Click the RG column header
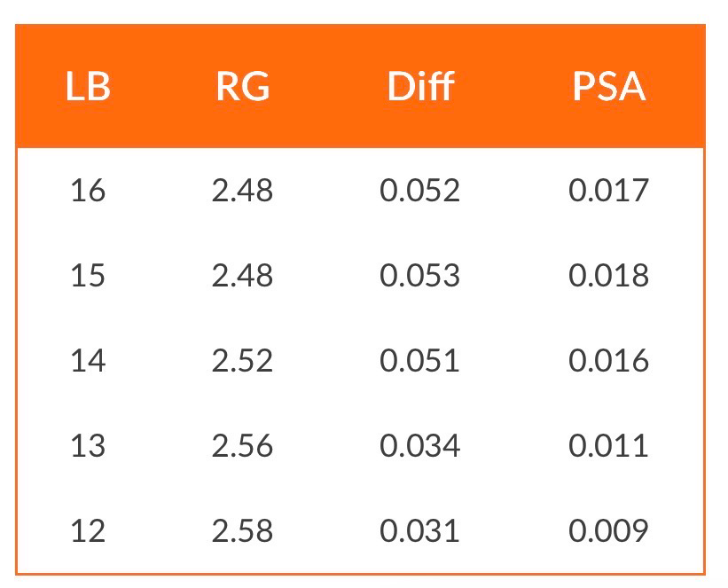This screenshot has height=588, width=728. pos(243,86)
